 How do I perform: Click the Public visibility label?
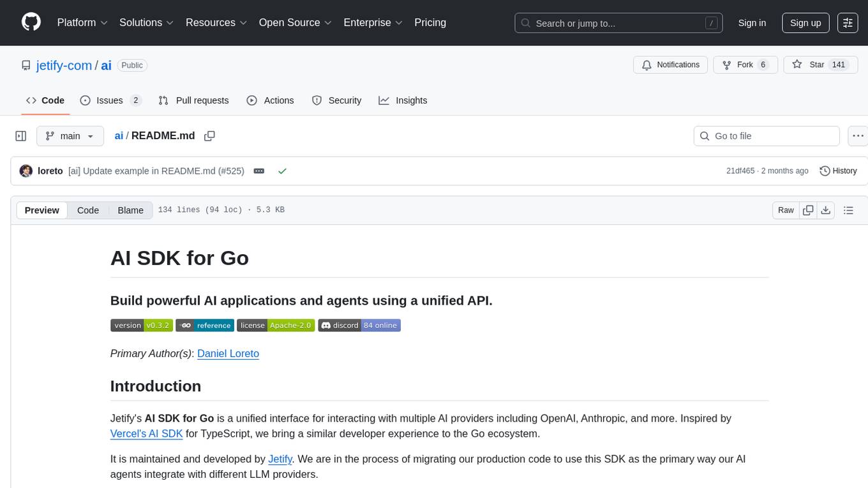[x=132, y=65]
